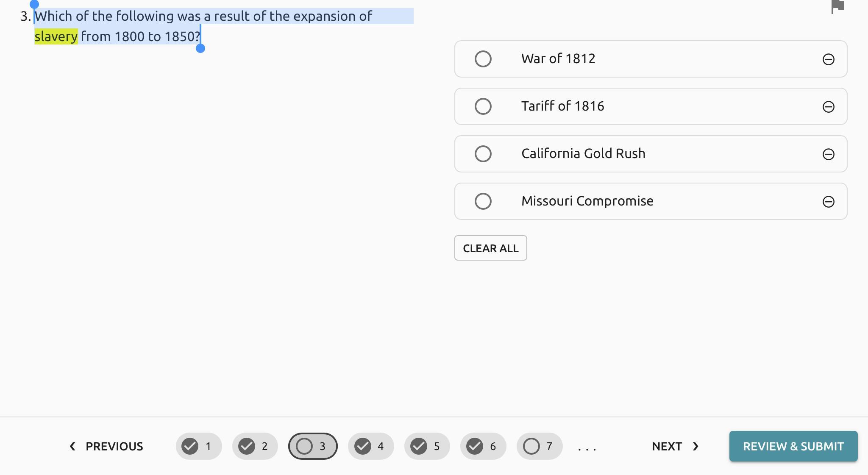Eliminate the California Gold Rush answer
The image size is (868, 475).
[828, 154]
